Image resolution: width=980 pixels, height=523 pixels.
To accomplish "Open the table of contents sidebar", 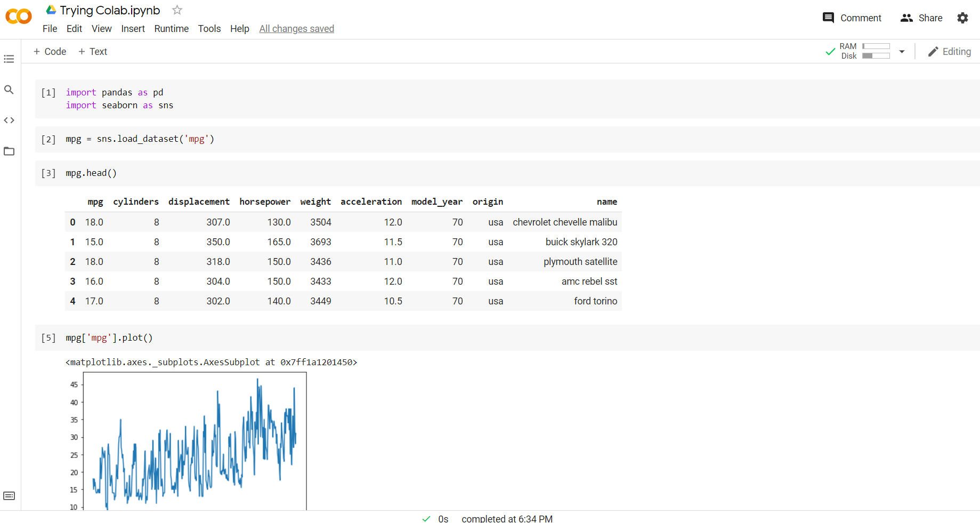I will [9, 59].
